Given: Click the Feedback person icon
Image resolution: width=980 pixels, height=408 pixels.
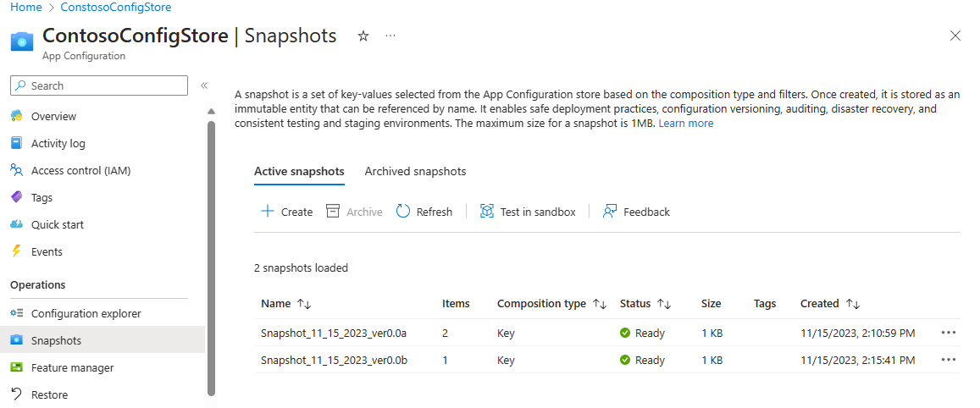Looking at the screenshot, I should click(x=610, y=211).
